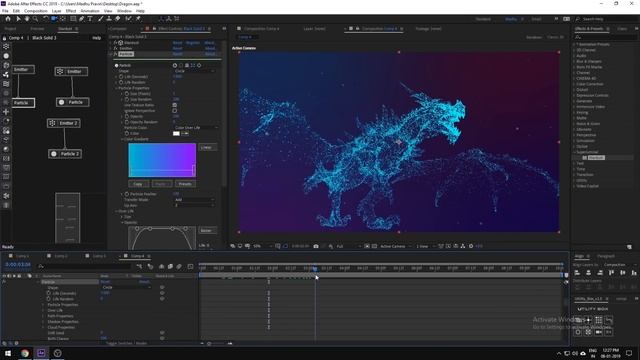Screen dimensions: 640x360
Task: Switch to the Project panel tab
Action: (11, 29)
